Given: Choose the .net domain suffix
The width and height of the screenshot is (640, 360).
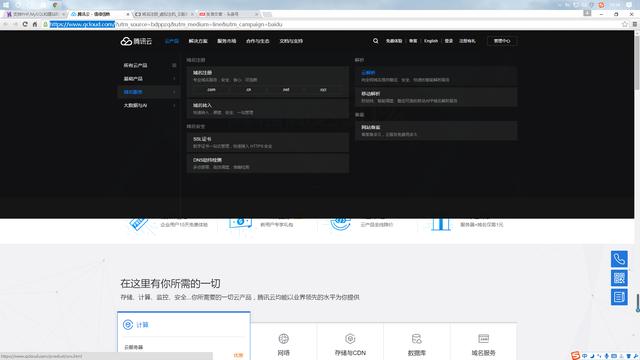Looking at the screenshot, I should (x=286, y=90).
